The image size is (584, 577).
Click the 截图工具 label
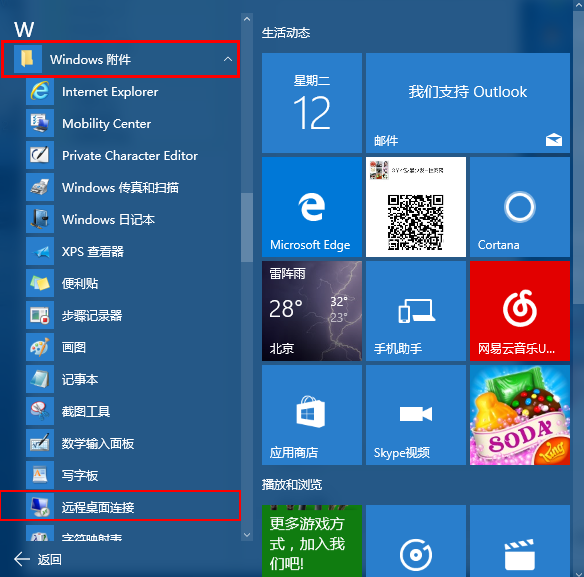[x=86, y=412]
